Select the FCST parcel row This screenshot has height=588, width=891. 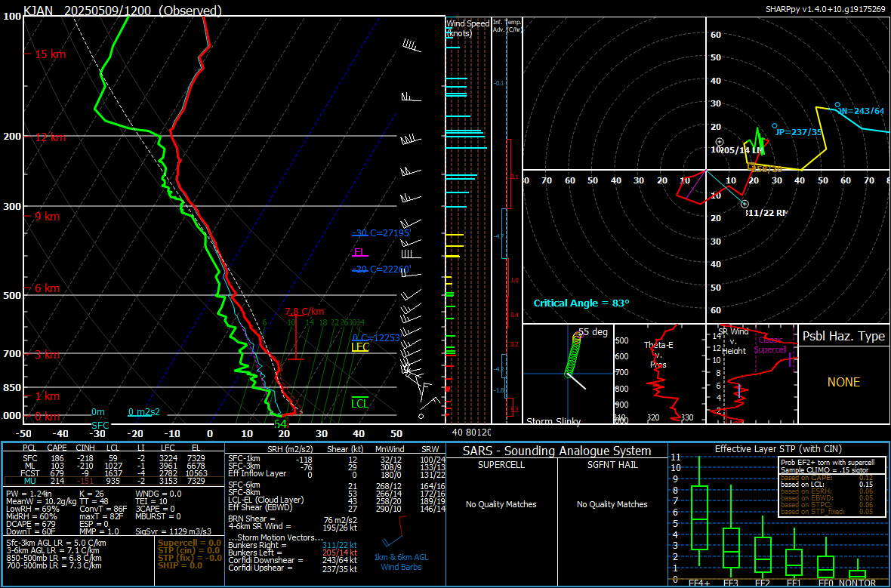(113, 473)
